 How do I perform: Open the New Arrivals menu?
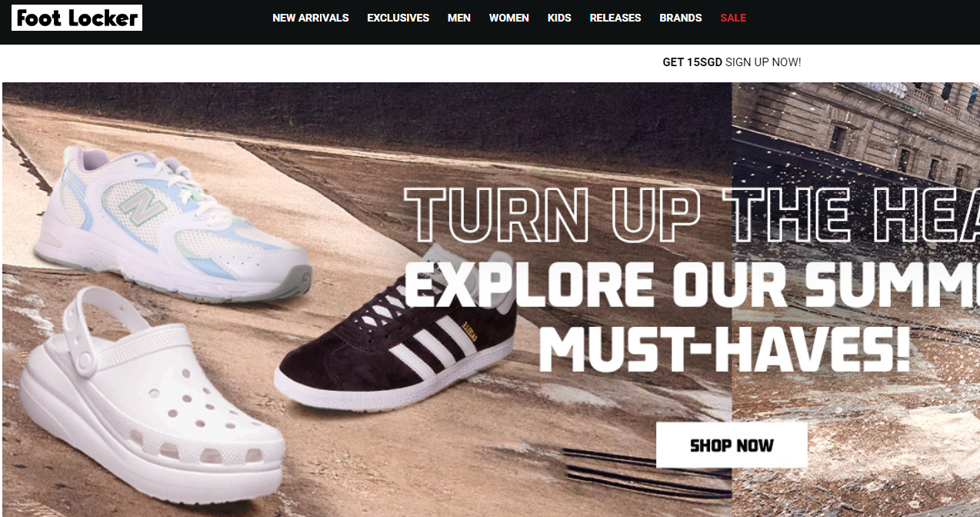[311, 18]
